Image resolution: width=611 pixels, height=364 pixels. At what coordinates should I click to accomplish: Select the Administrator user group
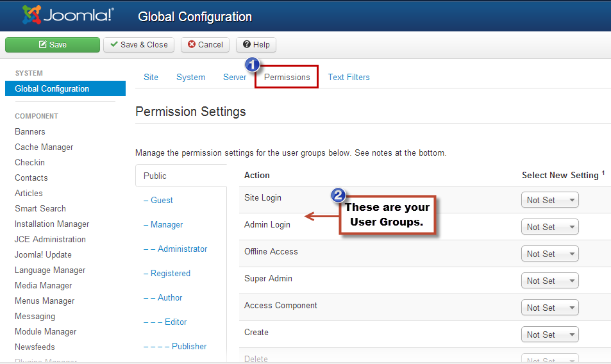pos(176,249)
